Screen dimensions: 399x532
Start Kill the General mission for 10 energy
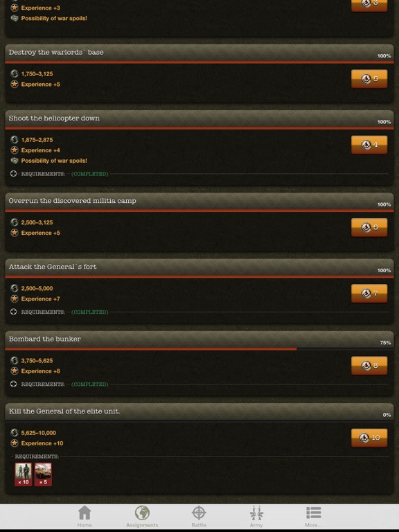369,438
